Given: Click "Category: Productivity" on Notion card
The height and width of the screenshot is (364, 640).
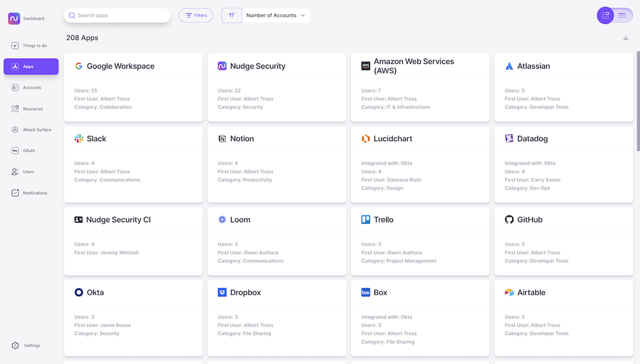Looking at the screenshot, I should (x=245, y=180).
